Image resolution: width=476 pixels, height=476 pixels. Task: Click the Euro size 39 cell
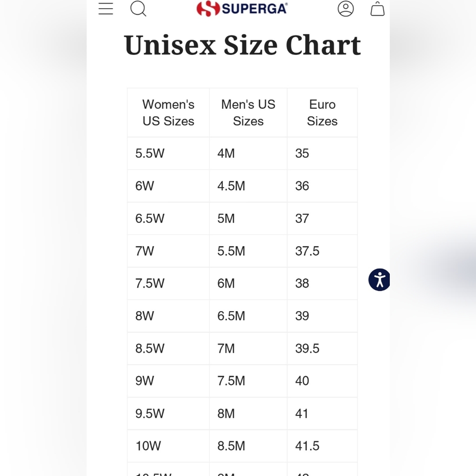[322, 316]
